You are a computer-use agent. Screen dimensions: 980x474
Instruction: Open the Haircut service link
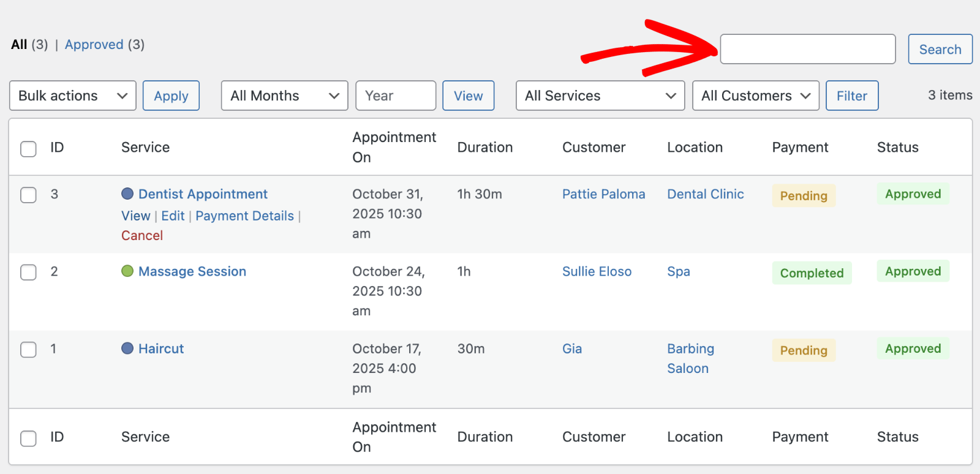point(161,348)
